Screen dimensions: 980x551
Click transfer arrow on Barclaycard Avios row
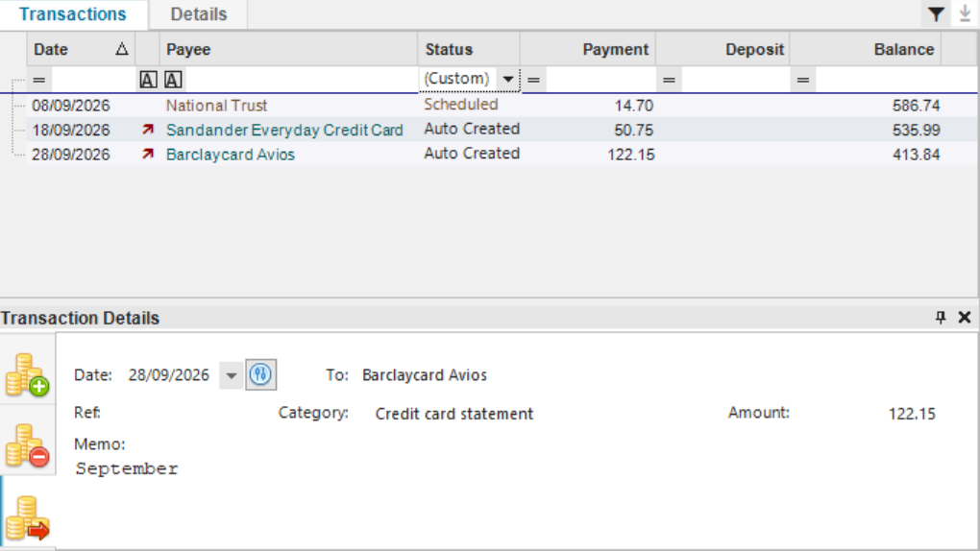click(x=148, y=154)
